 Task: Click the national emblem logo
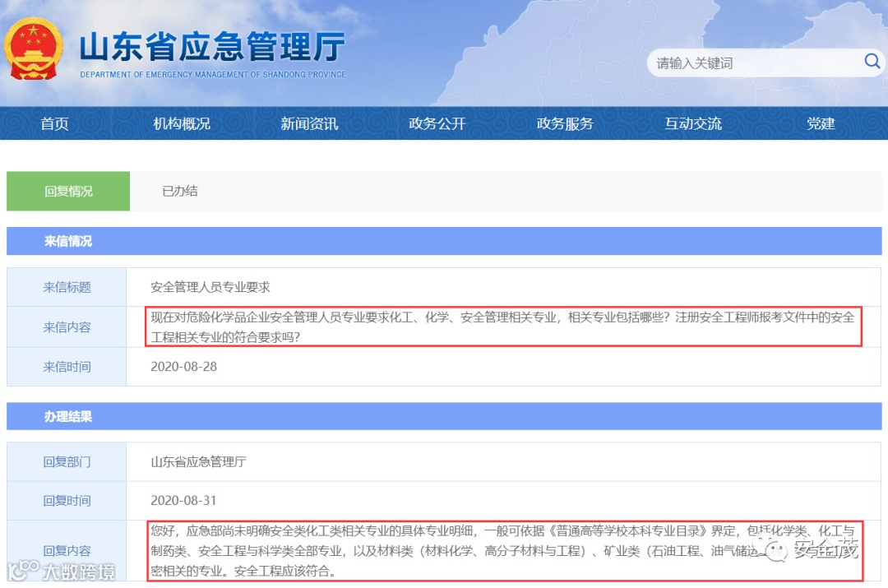(33, 49)
